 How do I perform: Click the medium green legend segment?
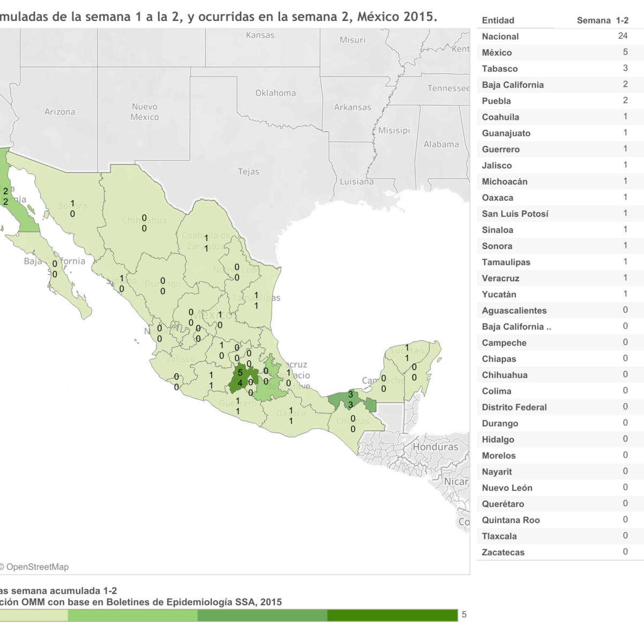262,615
